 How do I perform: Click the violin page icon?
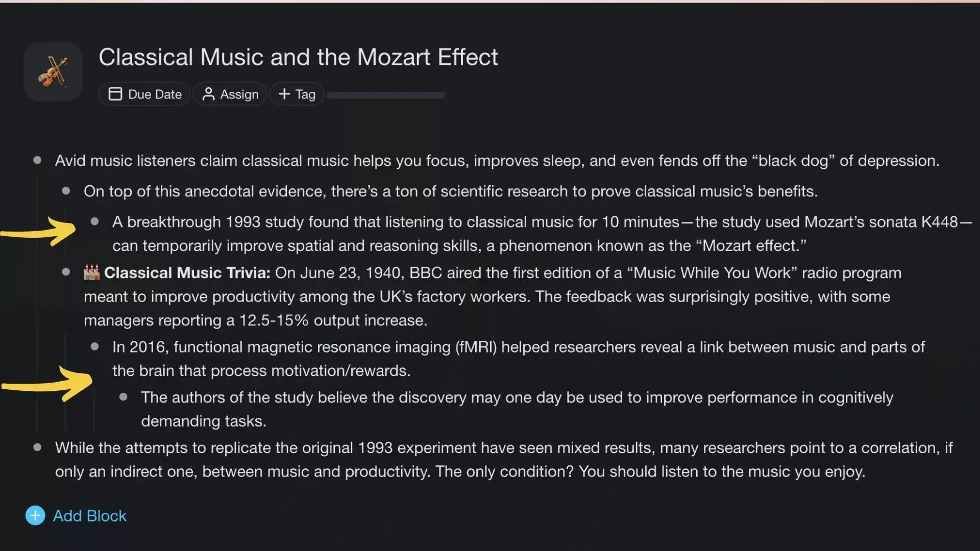(x=53, y=72)
